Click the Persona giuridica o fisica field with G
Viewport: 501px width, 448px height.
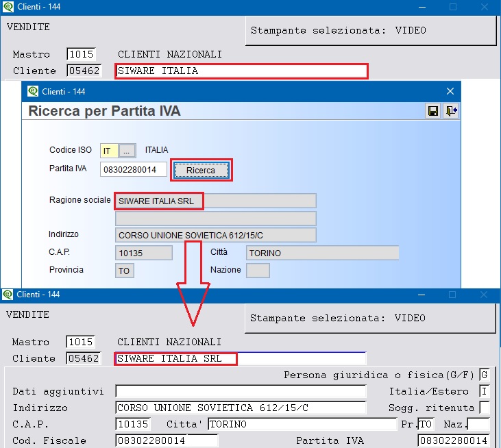point(485,375)
